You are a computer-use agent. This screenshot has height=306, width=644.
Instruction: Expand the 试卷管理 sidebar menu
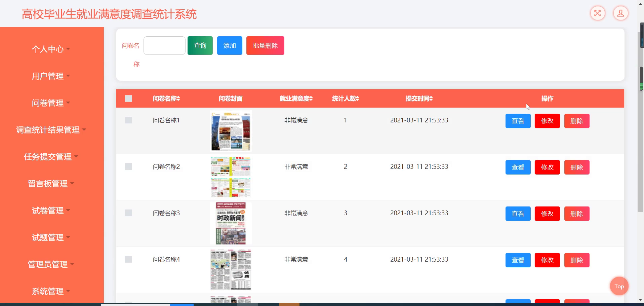pyautogui.click(x=51, y=211)
